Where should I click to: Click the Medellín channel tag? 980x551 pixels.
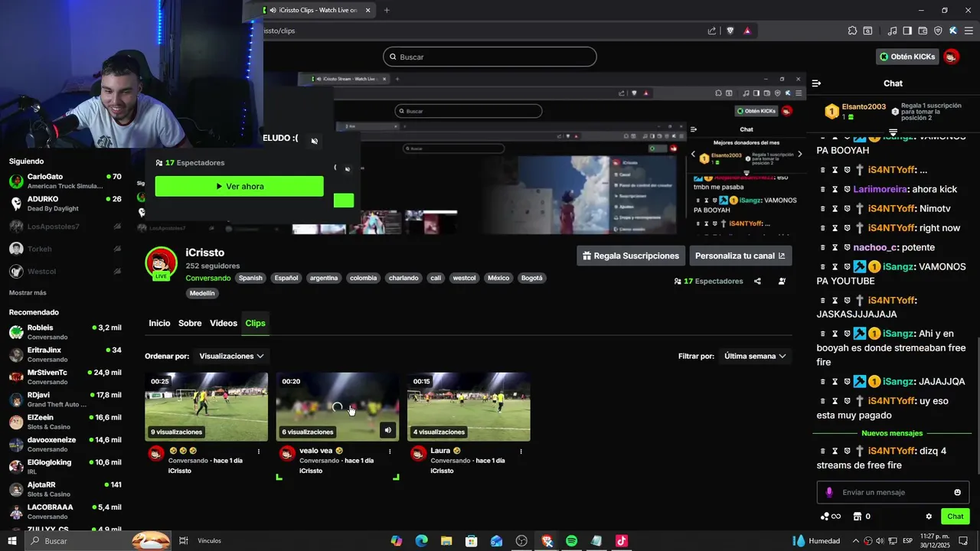[202, 293]
